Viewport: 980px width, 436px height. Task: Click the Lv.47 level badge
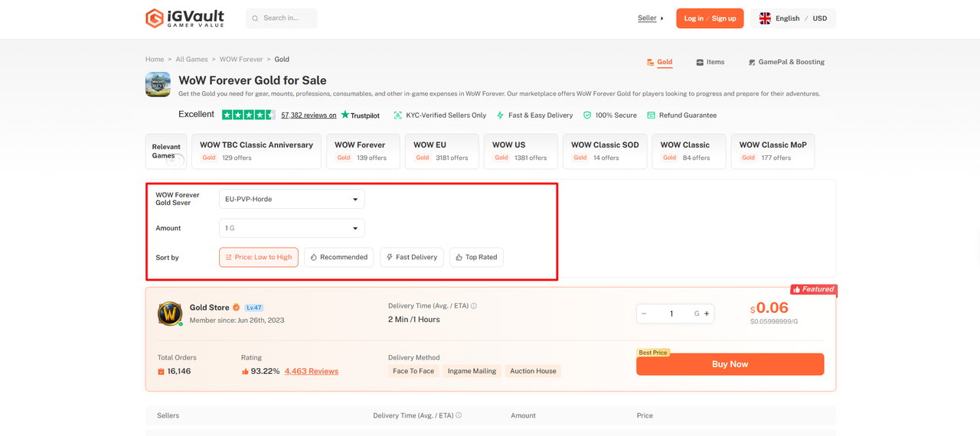(x=254, y=307)
